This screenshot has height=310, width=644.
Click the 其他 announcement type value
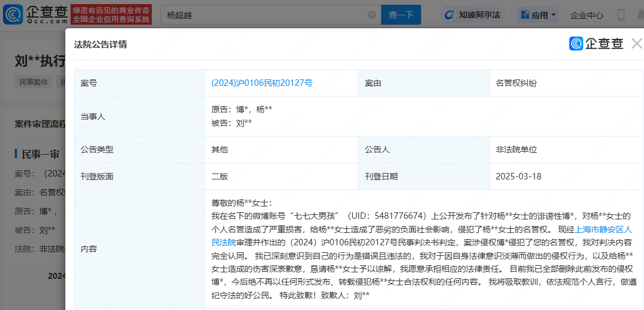219,150
